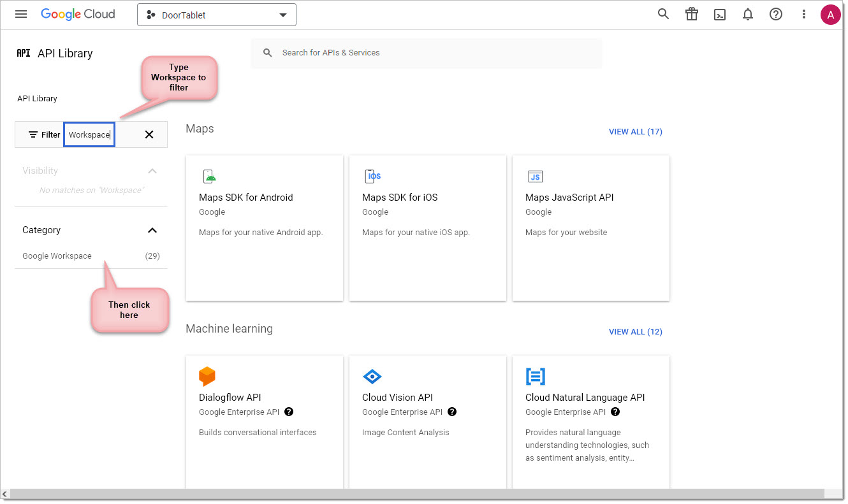Open the Cloud Vision API card
This screenshot has height=504, width=848.
[427, 421]
